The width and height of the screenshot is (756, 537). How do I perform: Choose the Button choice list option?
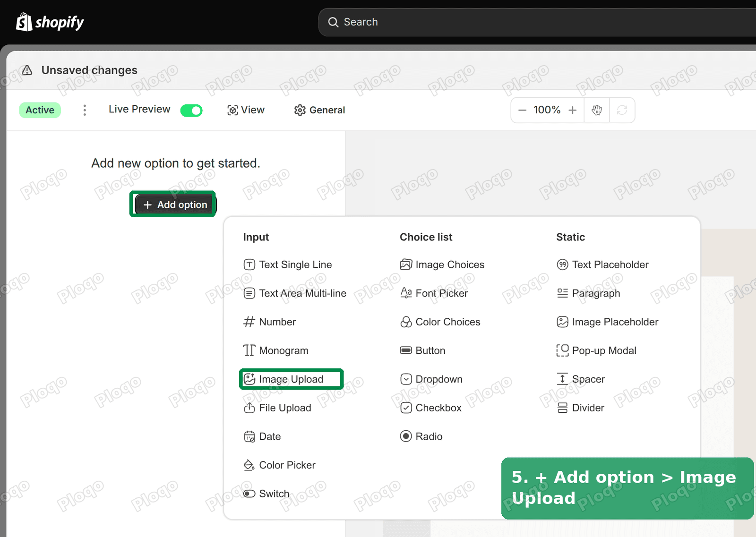(423, 350)
